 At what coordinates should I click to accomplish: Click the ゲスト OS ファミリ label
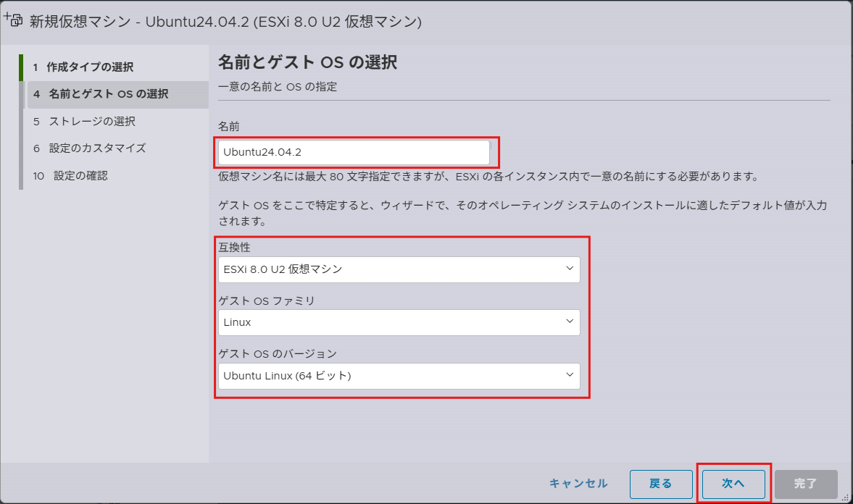267,301
